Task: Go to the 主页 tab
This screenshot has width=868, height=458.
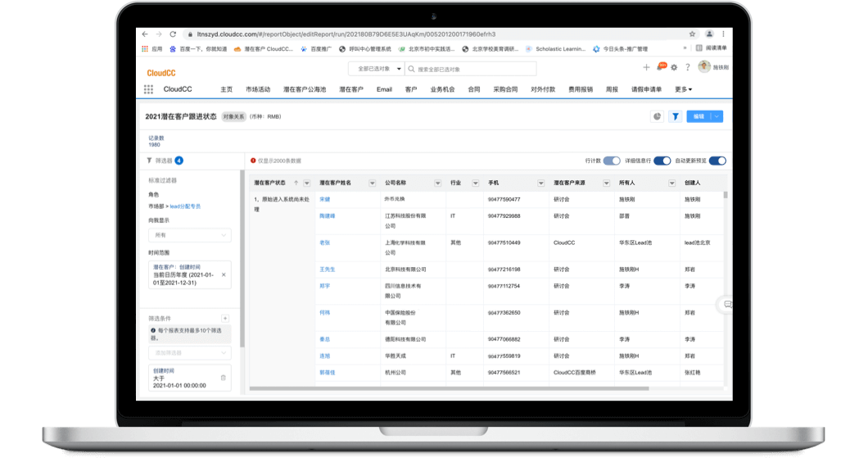Action: click(226, 89)
